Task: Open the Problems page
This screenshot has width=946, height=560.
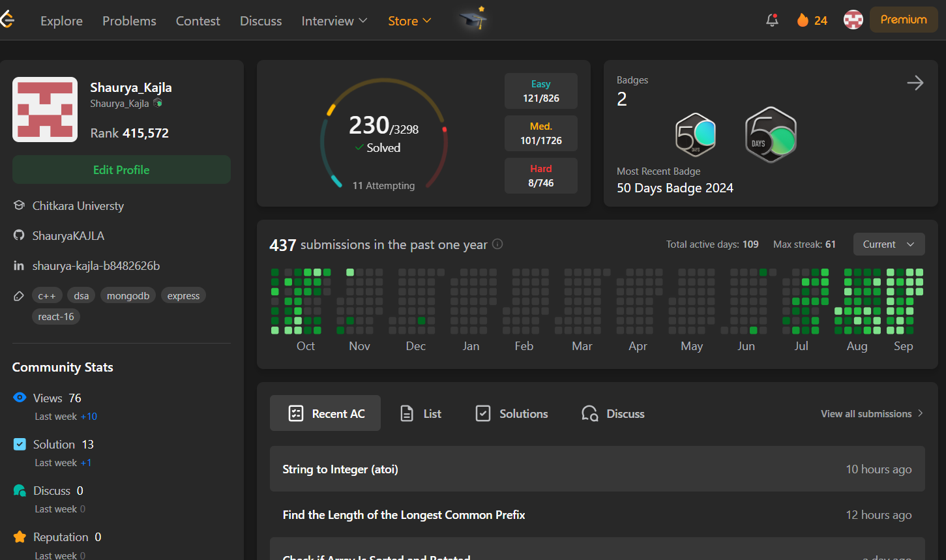Action: 129,21
